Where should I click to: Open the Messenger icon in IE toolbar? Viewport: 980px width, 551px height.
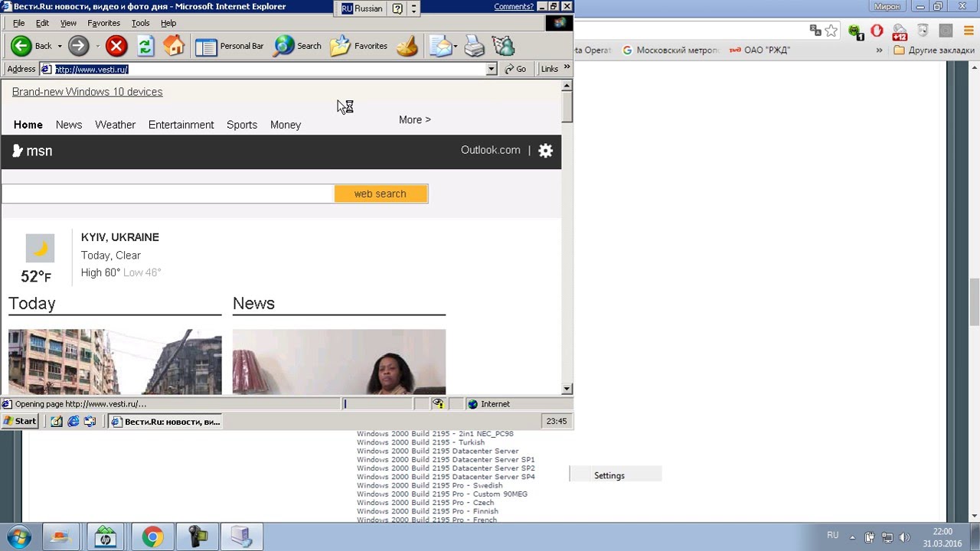[503, 46]
